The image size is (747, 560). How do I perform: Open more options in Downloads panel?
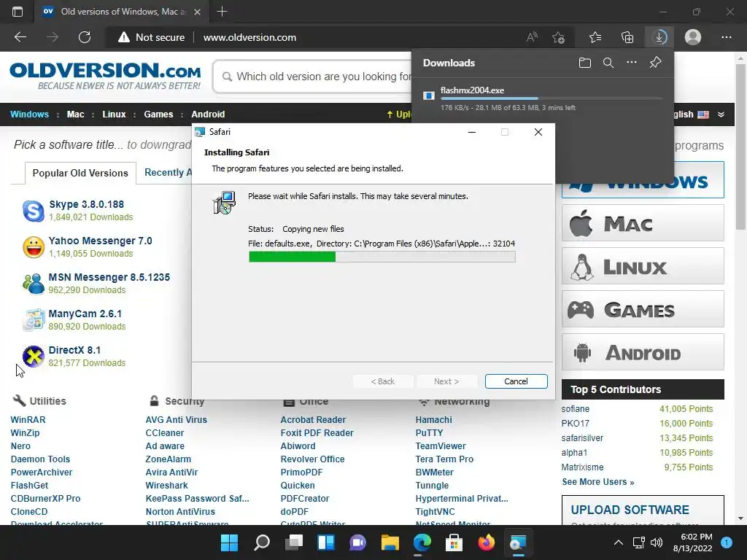(x=631, y=63)
